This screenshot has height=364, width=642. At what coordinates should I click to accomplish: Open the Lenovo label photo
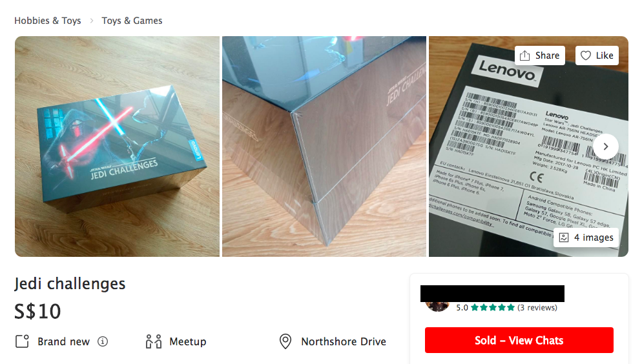(528, 147)
